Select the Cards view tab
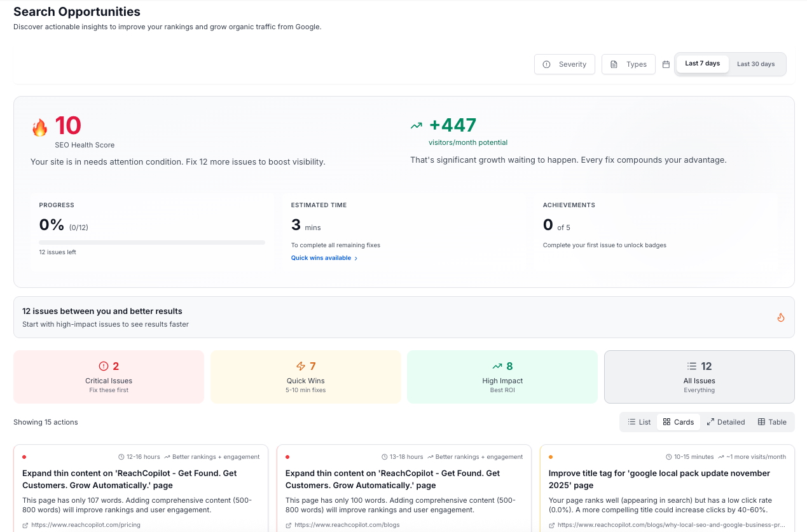 [678, 421]
